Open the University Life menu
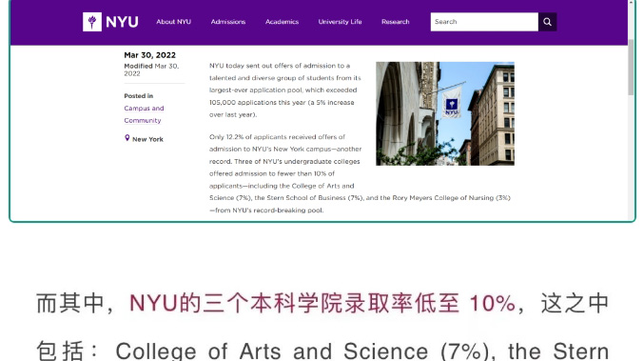 (340, 22)
